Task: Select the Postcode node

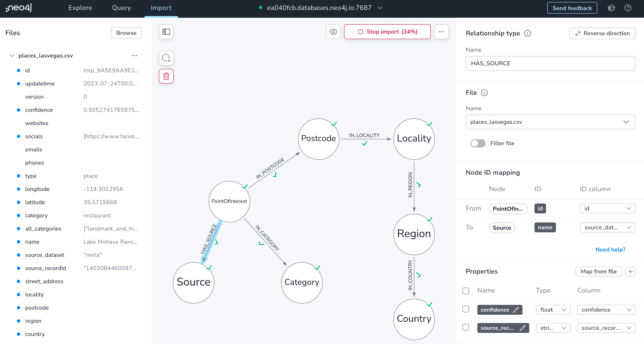Action: click(x=318, y=139)
